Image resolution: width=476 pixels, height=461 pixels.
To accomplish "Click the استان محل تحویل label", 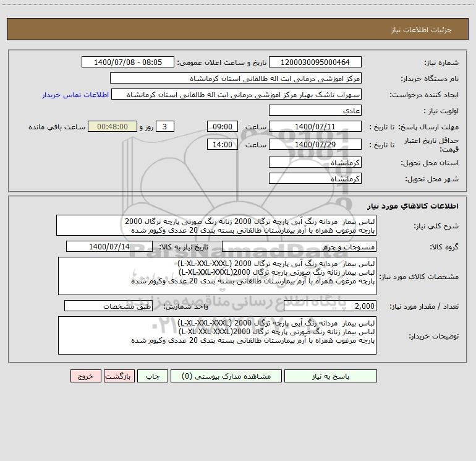I will click(x=430, y=163).
